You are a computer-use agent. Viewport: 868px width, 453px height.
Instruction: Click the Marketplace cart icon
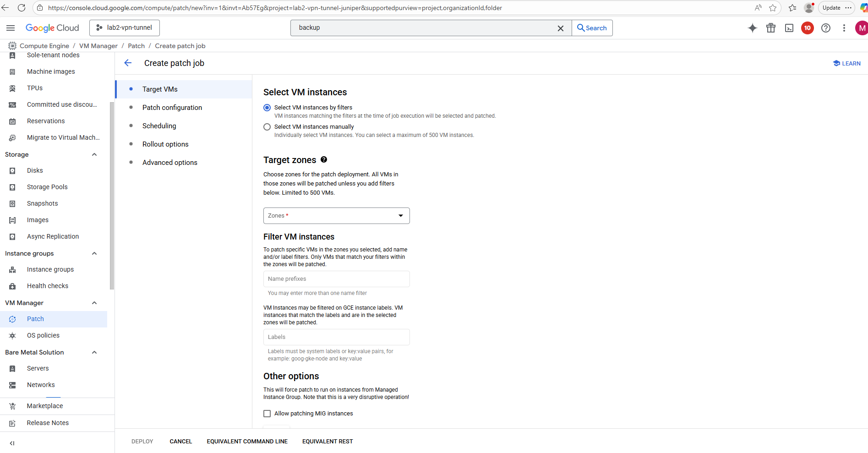pyautogui.click(x=12, y=406)
